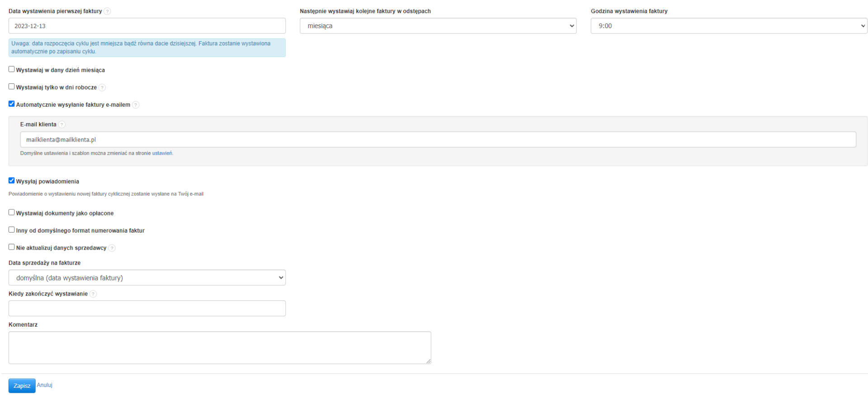868x395 pixels.
Task: Tick Wystawiaj tylko w dni robocze checkbox
Action: 12,86
